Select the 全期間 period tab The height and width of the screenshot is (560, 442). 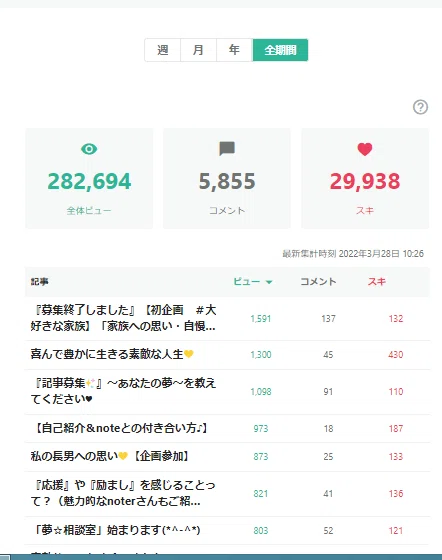[280, 50]
